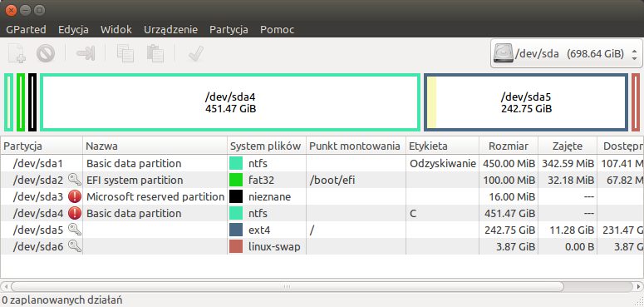Click the 450.00 MiB size cell
644x307 pixels.
click(509, 164)
